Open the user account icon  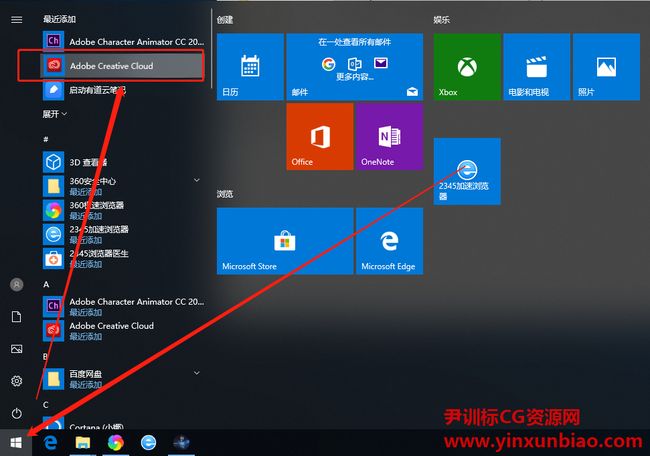[x=17, y=284]
